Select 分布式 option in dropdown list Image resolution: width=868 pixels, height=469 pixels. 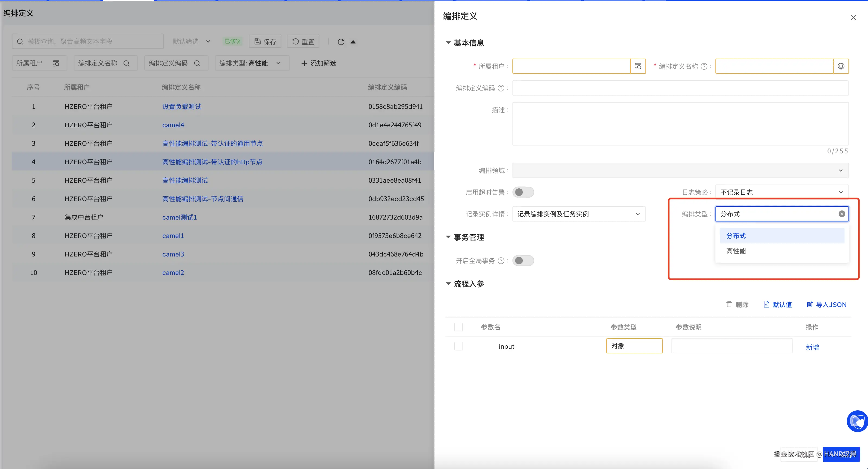[736, 236]
